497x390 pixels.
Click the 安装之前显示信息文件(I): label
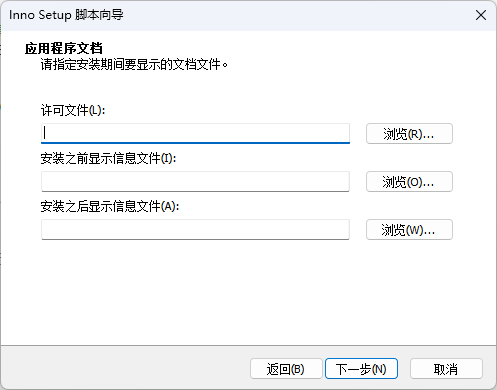(108, 158)
